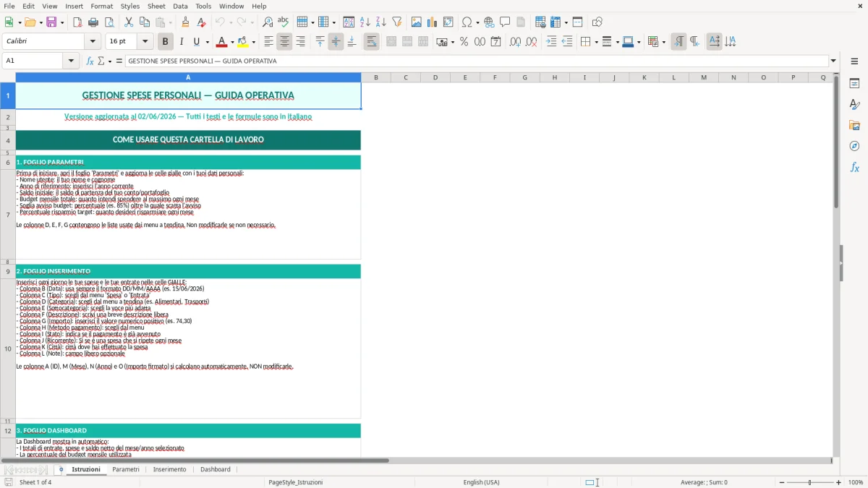Click column B header
The width and height of the screenshot is (868, 488).
point(376,77)
